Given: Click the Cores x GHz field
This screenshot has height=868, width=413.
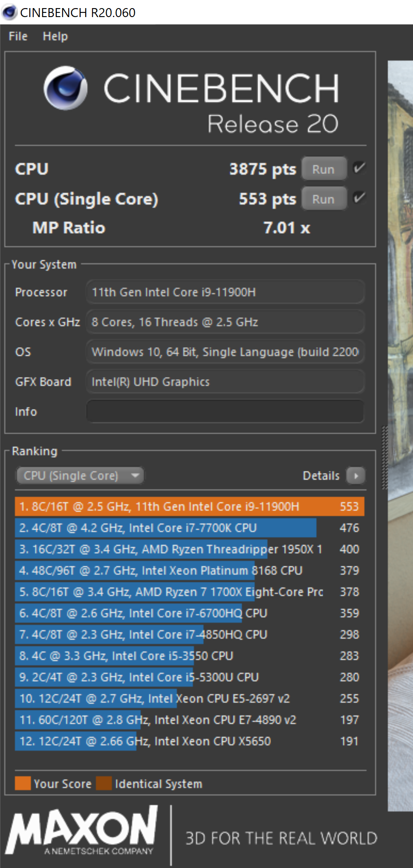Looking at the screenshot, I should coord(225,322).
